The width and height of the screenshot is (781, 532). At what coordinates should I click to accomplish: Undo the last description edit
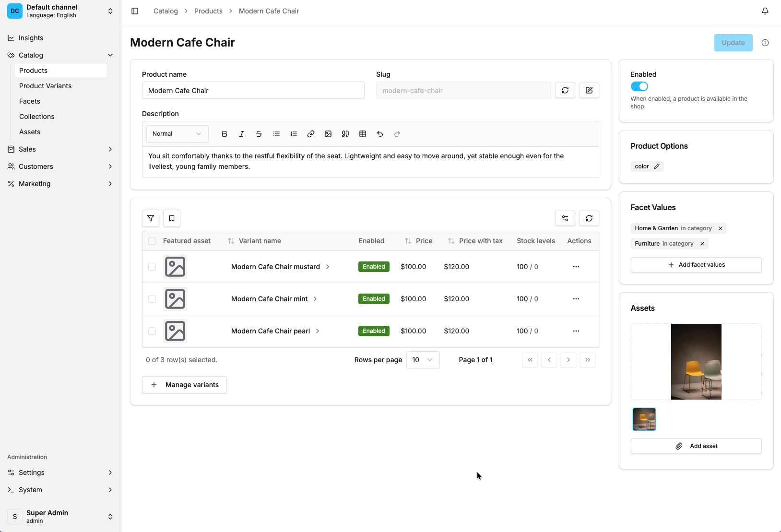[x=380, y=134]
